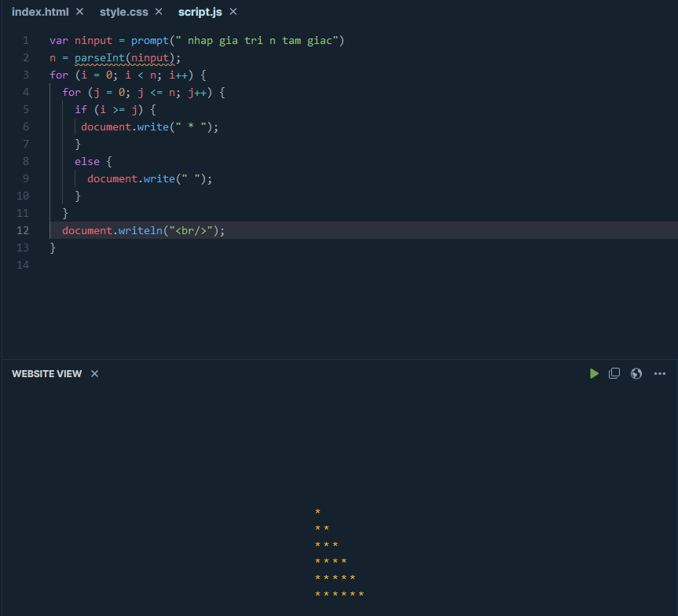
Task: Click the last row of asterisks in preview
Action: coord(339,594)
